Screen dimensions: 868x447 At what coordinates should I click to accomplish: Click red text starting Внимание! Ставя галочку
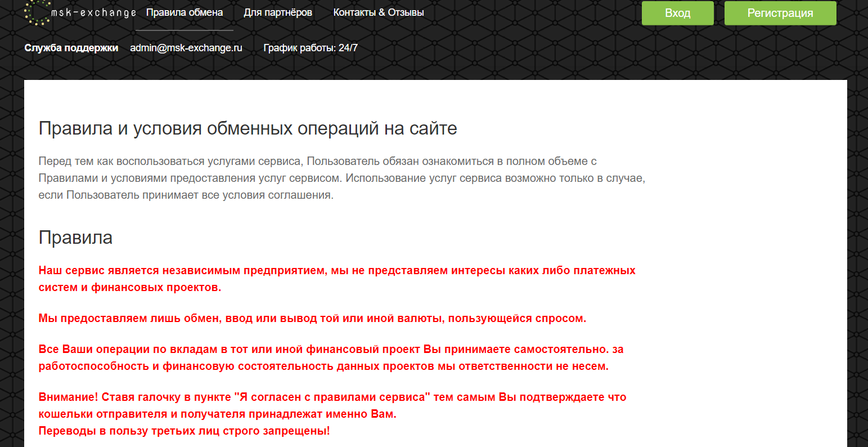tap(332, 405)
